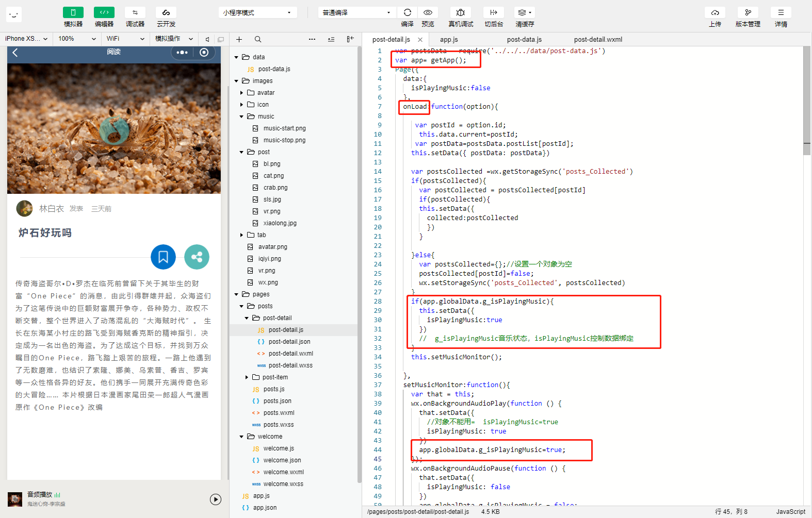
Task: Click the file search magnifier icon
Action: (x=258, y=39)
